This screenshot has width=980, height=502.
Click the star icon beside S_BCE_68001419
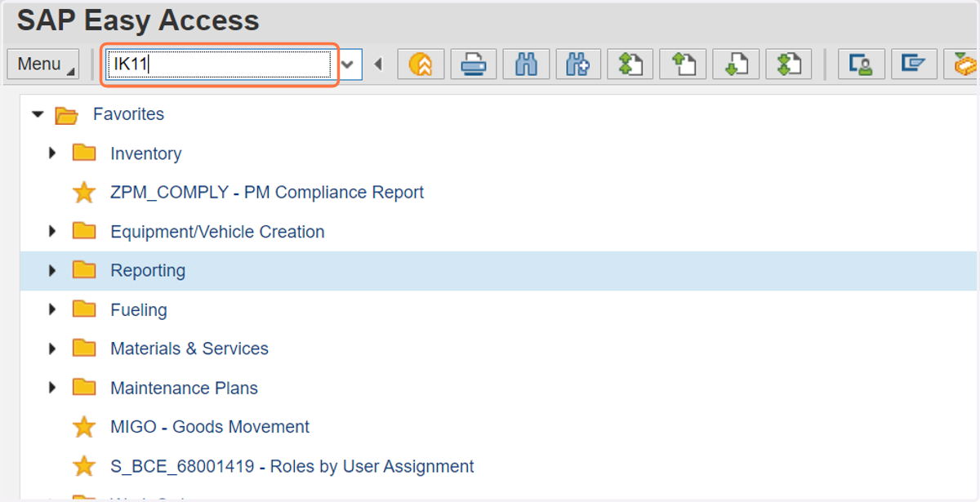point(84,466)
